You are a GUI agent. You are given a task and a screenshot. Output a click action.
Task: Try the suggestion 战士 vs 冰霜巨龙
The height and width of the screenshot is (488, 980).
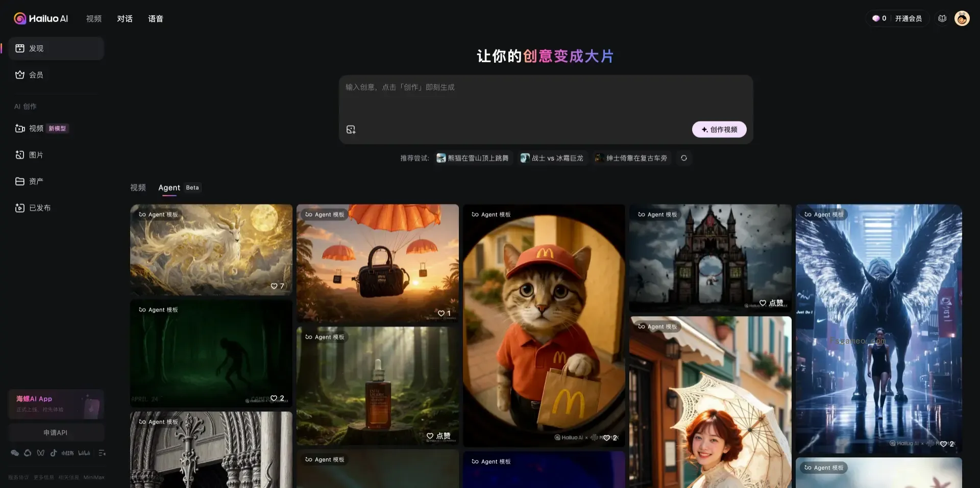pos(552,158)
